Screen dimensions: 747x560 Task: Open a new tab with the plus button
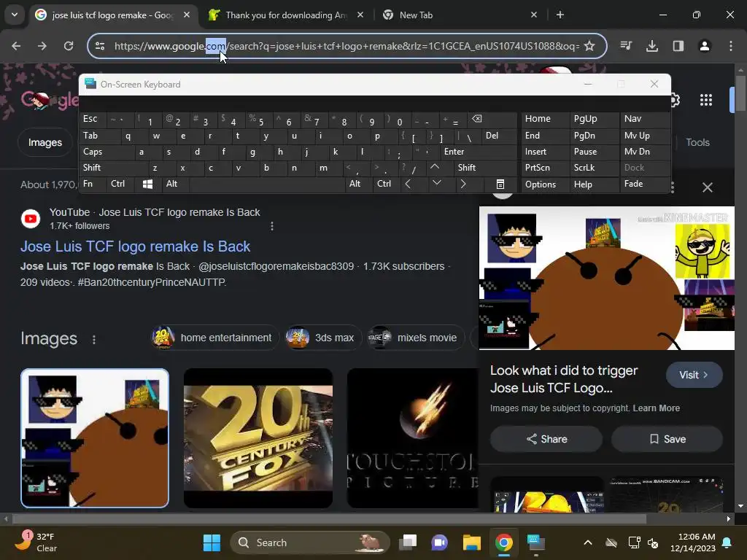click(x=560, y=15)
